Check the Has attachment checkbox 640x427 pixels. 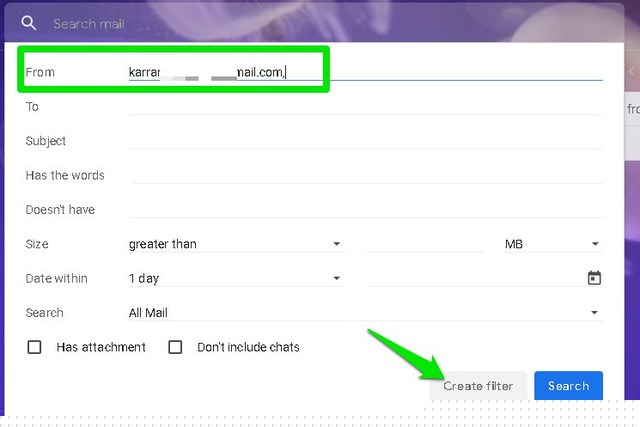click(x=34, y=347)
